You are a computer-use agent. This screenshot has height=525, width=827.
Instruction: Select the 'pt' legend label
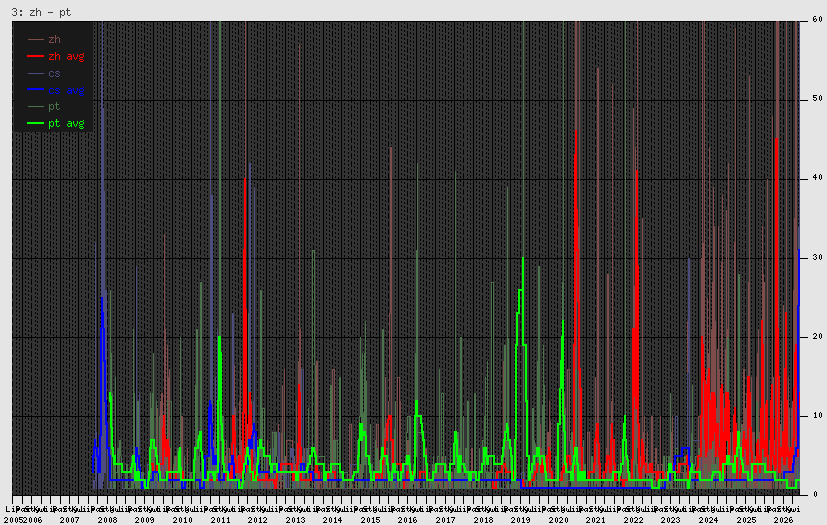(54, 107)
